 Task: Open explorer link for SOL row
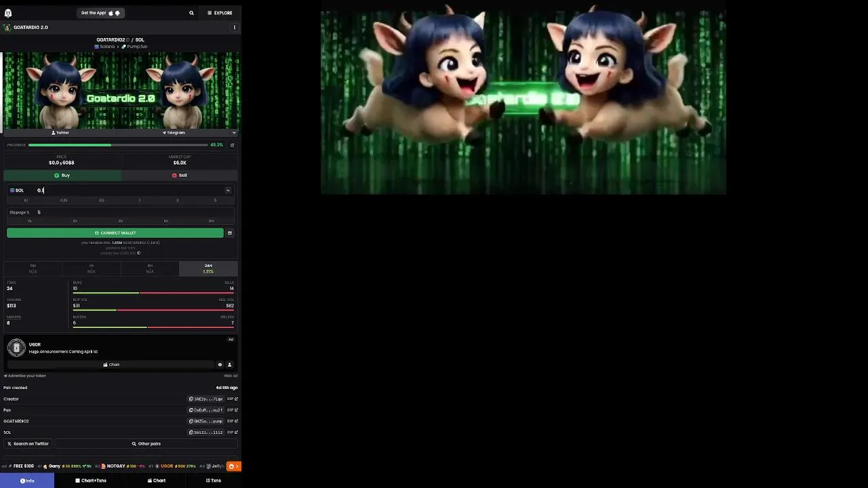tap(233, 432)
